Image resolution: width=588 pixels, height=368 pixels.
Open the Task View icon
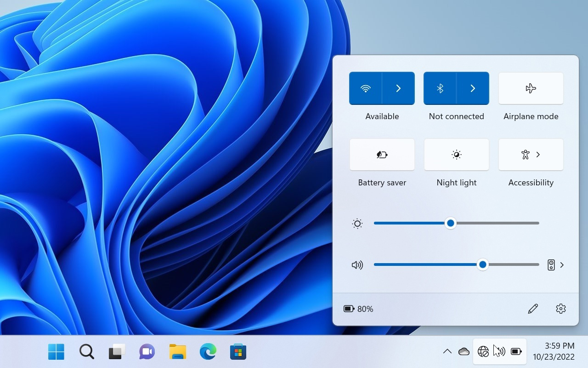pos(117,352)
